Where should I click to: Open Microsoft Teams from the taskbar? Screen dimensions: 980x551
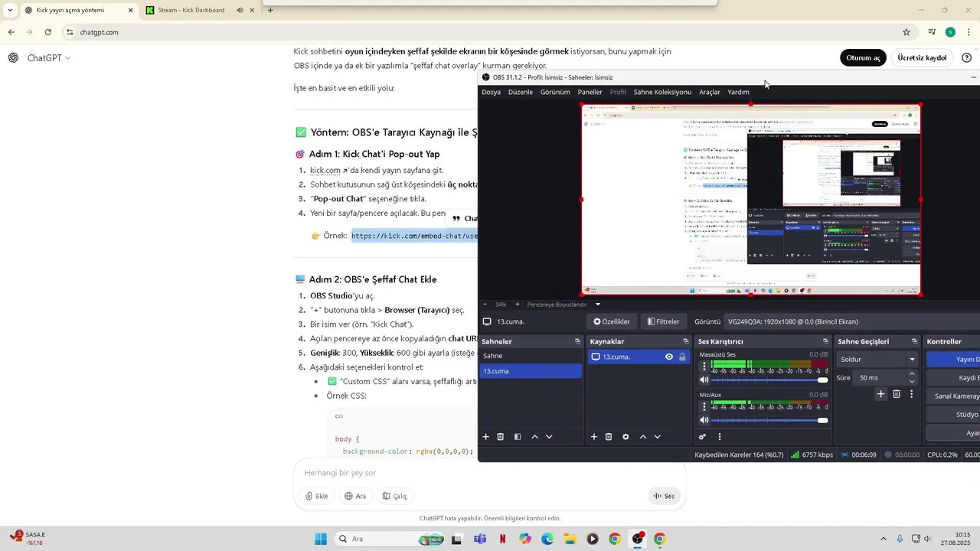click(480, 539)
